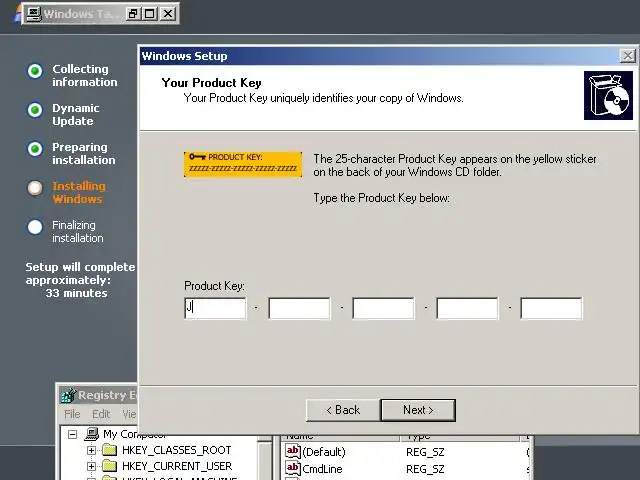Click the Preparing installation step indicator
Viewport: 640px width, 480px height.
[x=35, y=149]
